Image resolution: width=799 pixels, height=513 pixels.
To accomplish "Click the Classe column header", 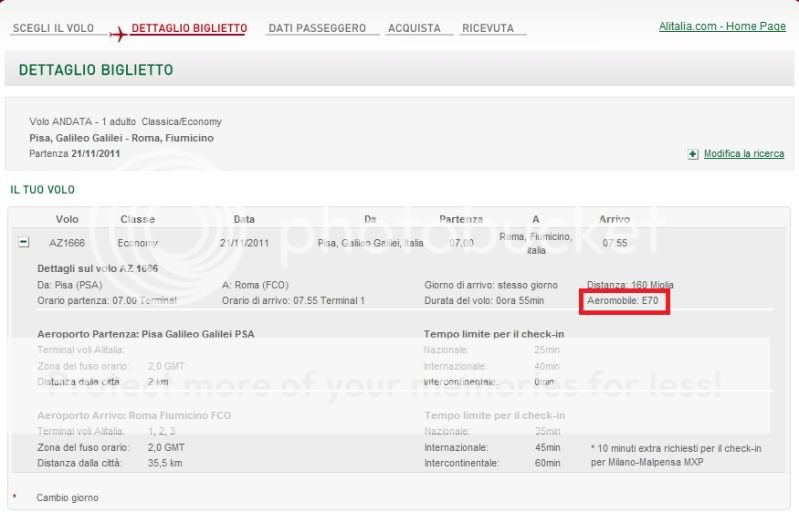I will tap(138, 219).
